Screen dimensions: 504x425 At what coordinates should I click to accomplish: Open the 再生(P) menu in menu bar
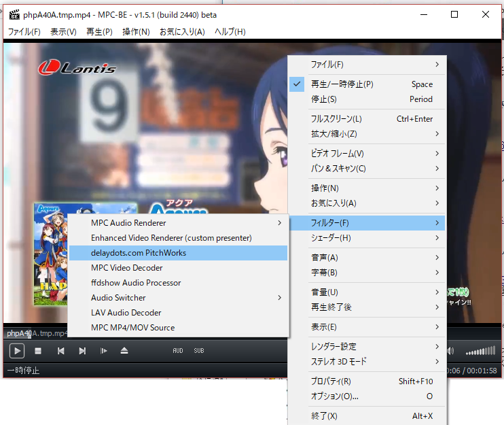pyautogui.click(x=99, y=31)
